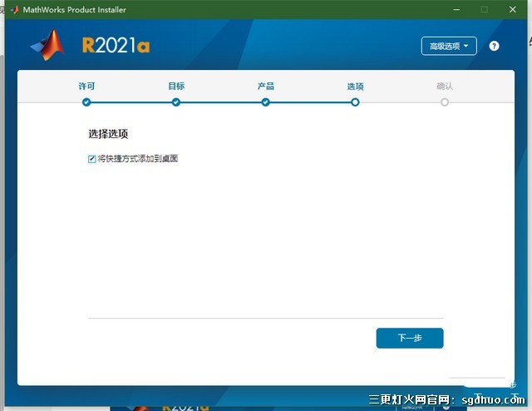532x411 pixels.
Task: Click the 目标 completed step checkmark
Action: click(x=176, y=102)
